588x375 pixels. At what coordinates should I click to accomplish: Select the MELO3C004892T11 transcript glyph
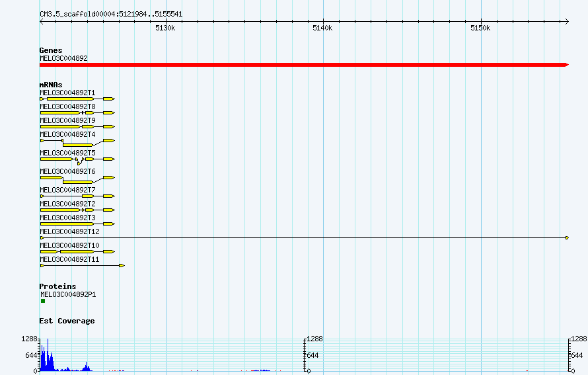click(x=82, y=265)
